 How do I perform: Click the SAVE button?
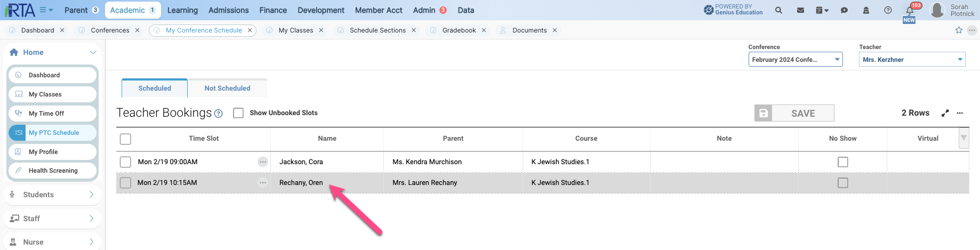click(x=794, y=113)
